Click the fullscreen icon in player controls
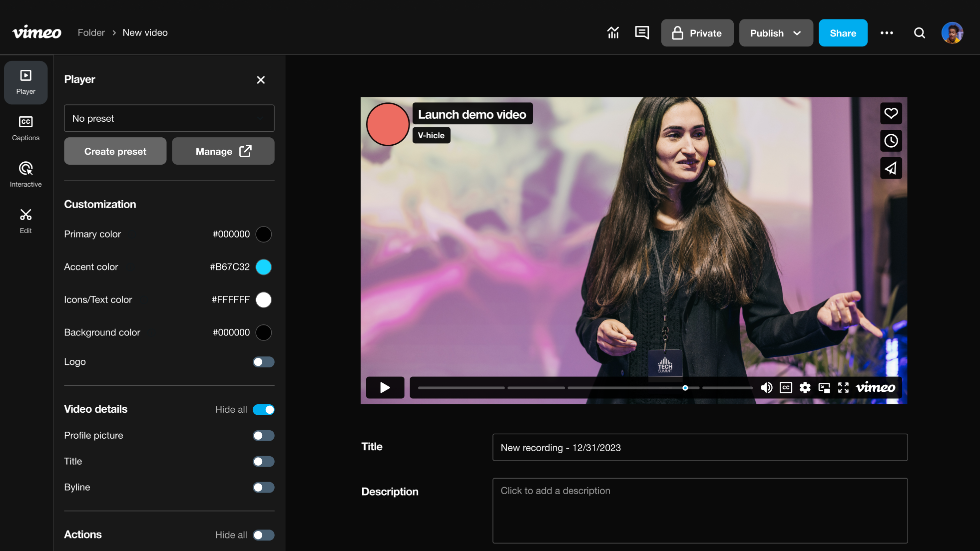 pyautogui.click(x=844, y=387)
